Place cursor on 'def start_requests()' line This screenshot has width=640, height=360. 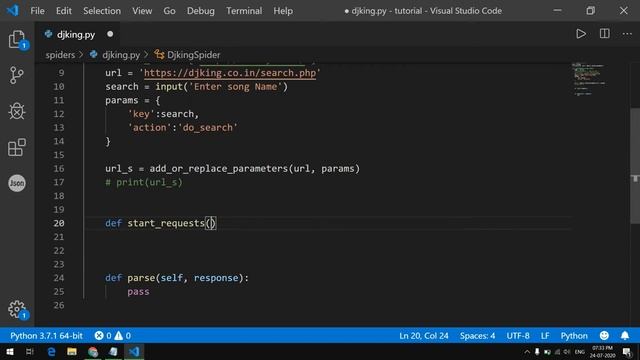[x=160, y=223]
